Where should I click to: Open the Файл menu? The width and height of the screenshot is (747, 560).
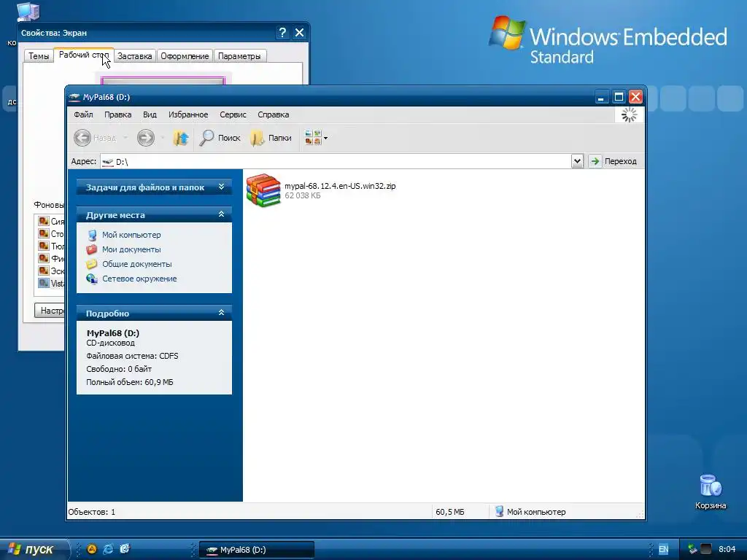click(83, 114)
